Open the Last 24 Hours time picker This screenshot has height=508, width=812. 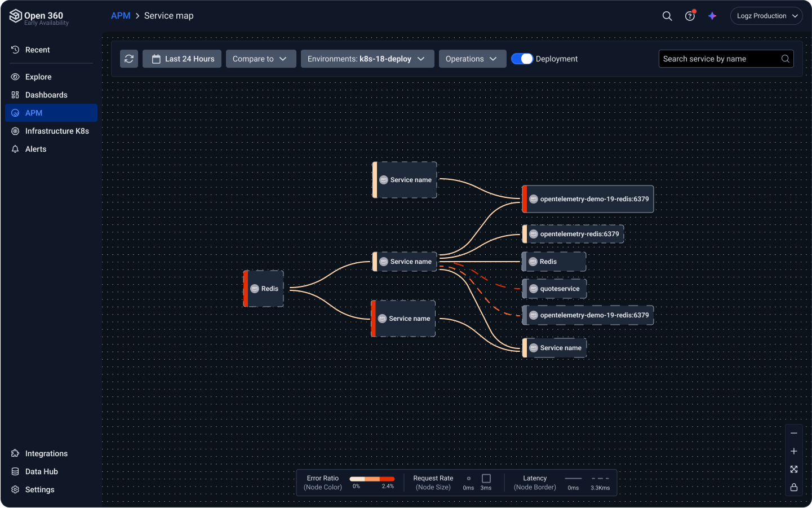pyautogui.click(x=182, y=59)
